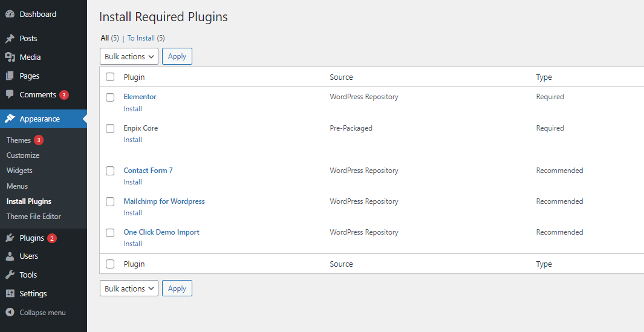Open the Elementor plugin link
Viewport: 644px width, 332px height.
pos(140,97)
